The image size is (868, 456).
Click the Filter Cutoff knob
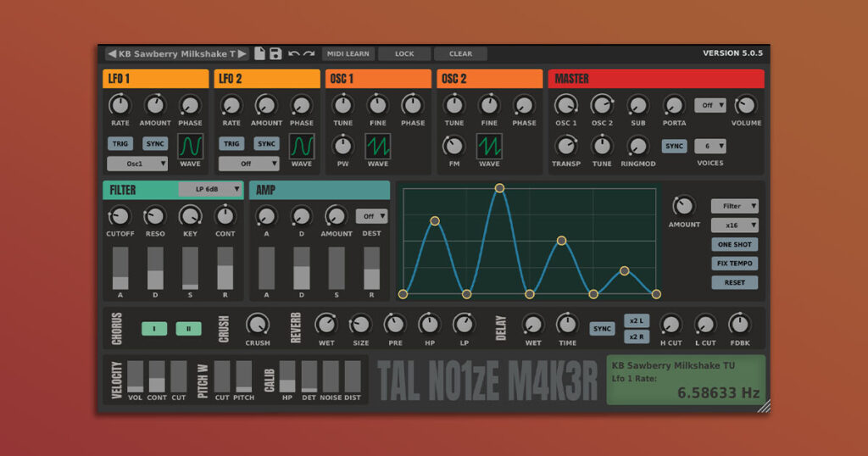click(120, 216)
